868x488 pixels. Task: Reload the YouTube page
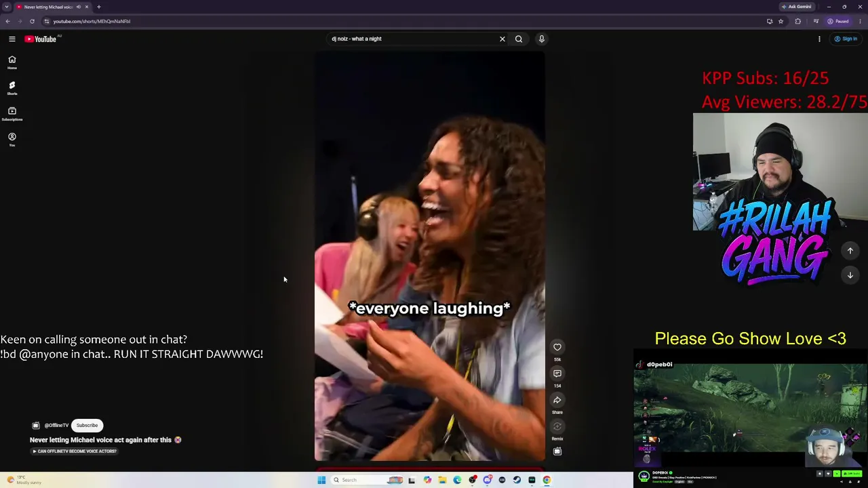[x=32, y=21]
